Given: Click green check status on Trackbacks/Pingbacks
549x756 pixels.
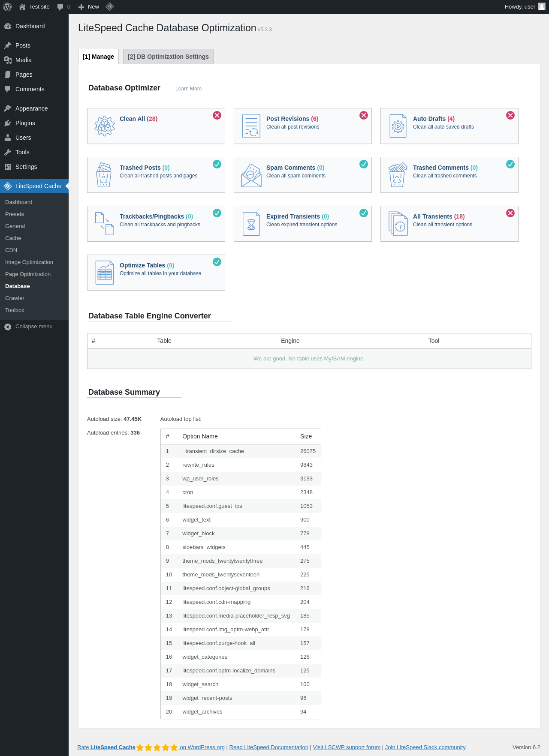Looking at the screenshot, I should pyautogui.click(x=217, y=213).
